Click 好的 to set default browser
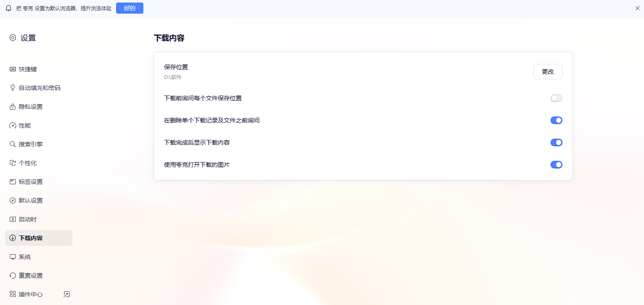Image resolution: width=644 pixels, height=305 pixels. click(x=130, y=8)
